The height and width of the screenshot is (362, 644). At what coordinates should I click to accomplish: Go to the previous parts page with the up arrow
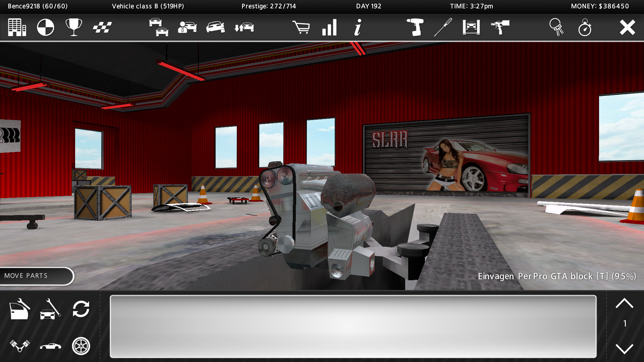624,304
